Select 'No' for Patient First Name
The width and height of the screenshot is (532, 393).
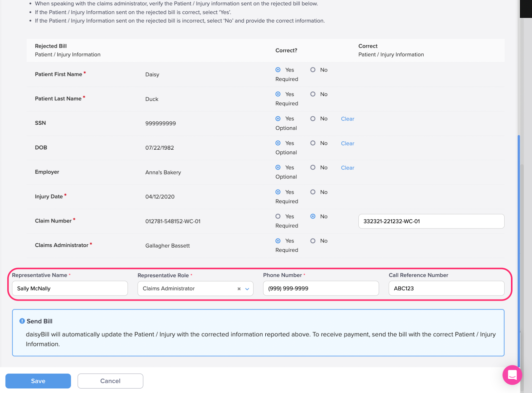pos(313,70)
